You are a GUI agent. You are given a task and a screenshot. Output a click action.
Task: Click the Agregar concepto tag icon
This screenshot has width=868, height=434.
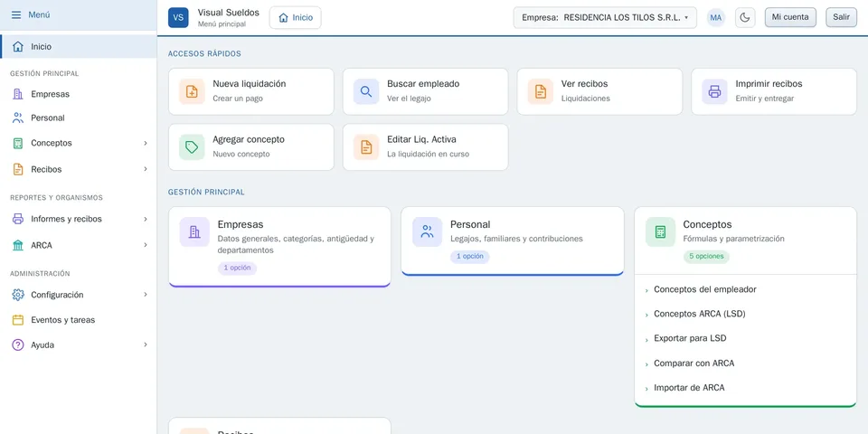[192, 146]
